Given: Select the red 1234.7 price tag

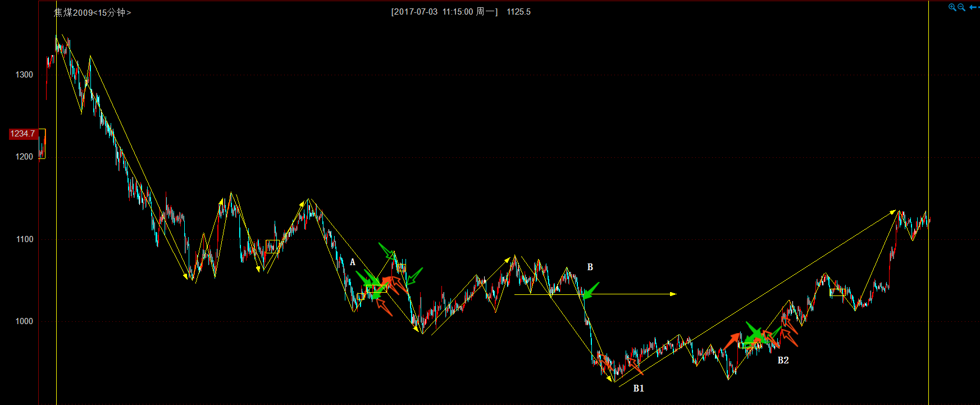Looking at the screenshot, I should point(23,134).
